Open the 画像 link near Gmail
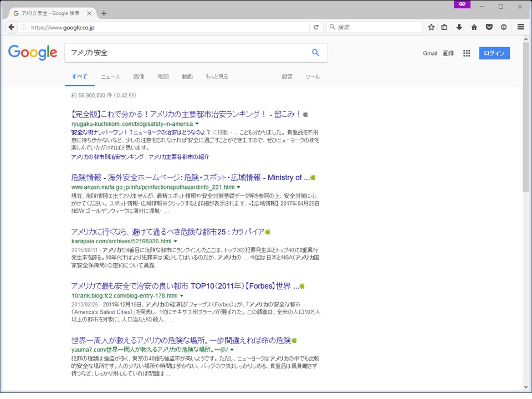Image resolution: width=532 pixels, height=399 pixels. [448, 53]
